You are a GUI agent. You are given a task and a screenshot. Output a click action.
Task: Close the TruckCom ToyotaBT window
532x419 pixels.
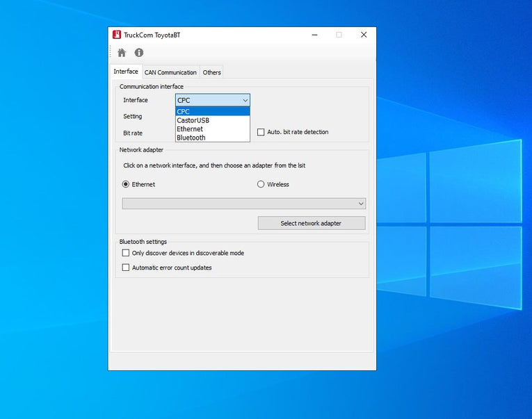click(x=363, y=35)
